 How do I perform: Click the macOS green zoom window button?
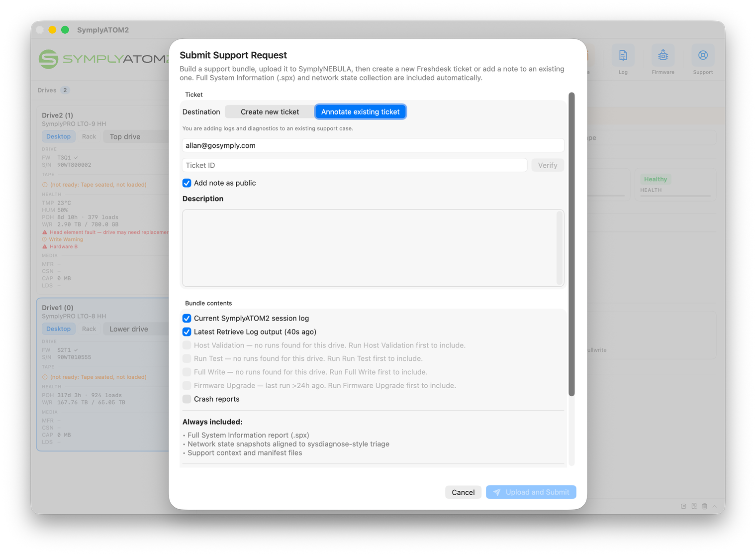click(65, 30)
